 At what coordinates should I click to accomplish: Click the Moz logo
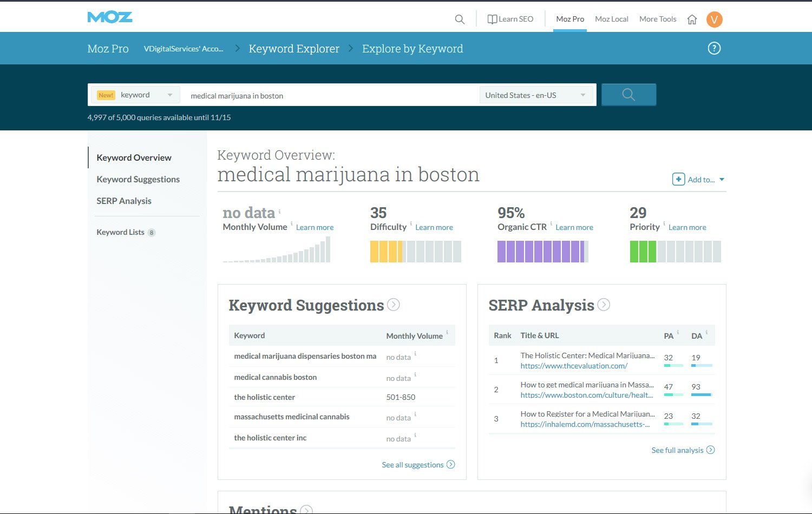[x=110, y=17]
